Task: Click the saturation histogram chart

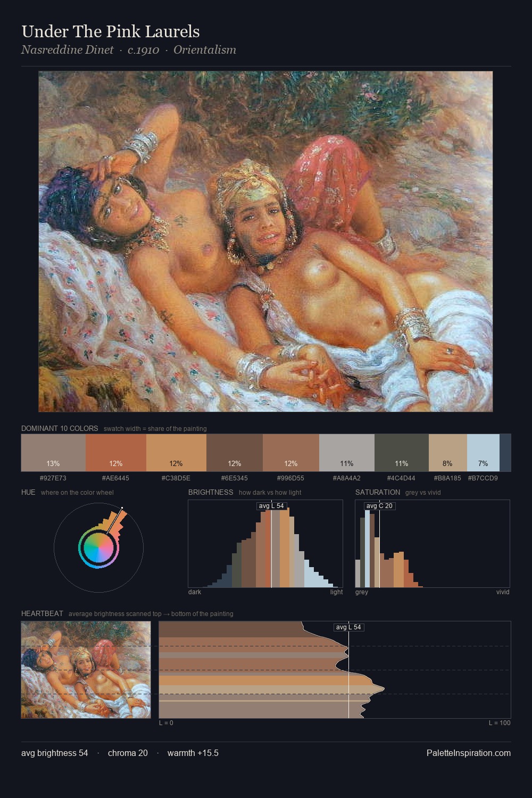Action: point(433,544)
